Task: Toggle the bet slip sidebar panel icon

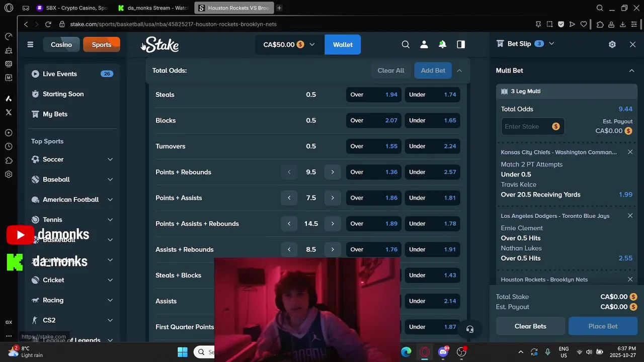Action: pos(461,44)
